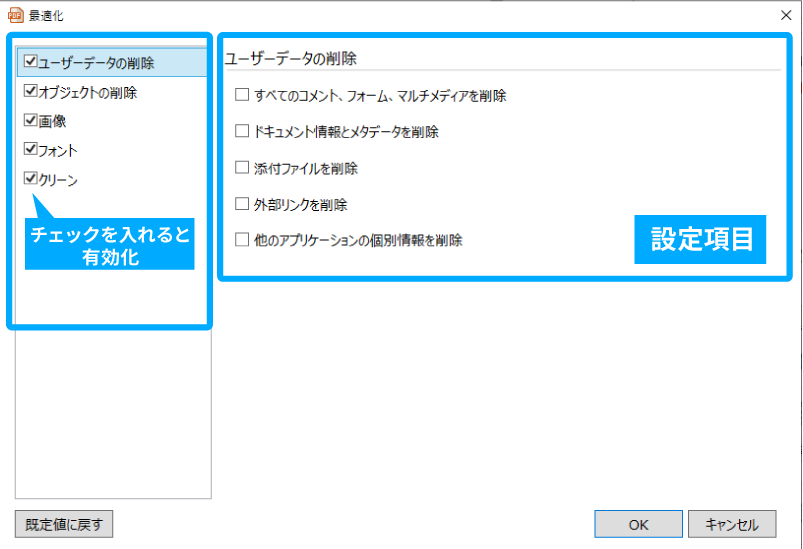
Task: Enable 他のアプリケーションの個別情報を削除
Action: click(242, 240)
